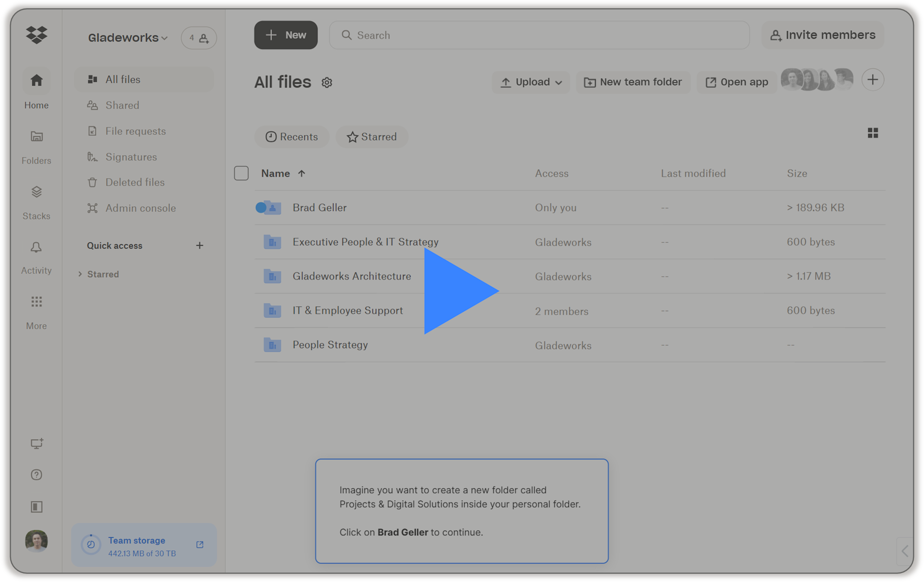
Task: Click the Search field
Action: click(x=539, y=35)
